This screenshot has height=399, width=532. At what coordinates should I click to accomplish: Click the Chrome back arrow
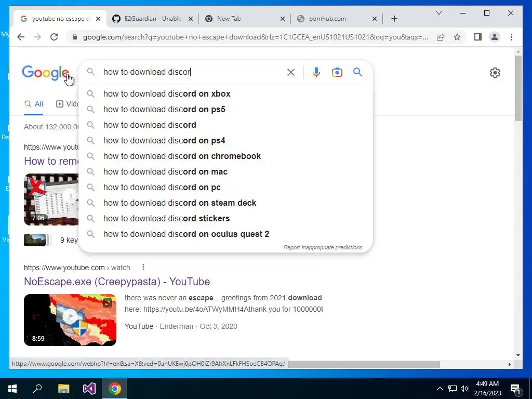21,37
